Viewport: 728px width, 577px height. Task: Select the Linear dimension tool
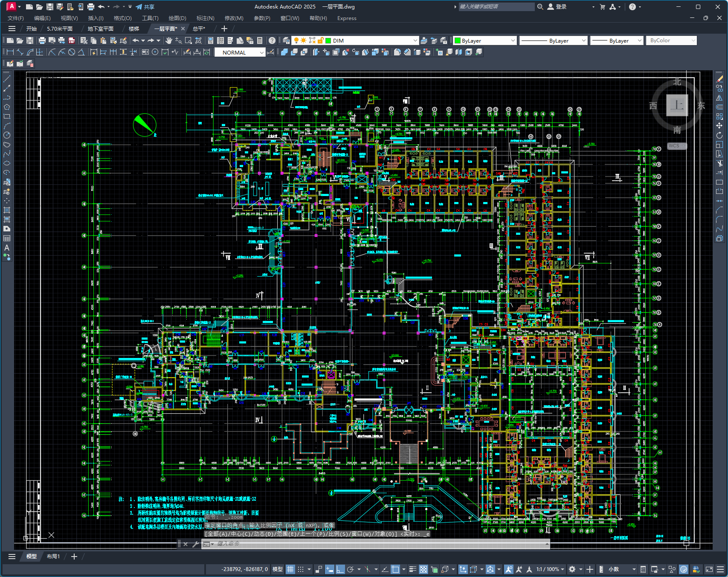10,52
